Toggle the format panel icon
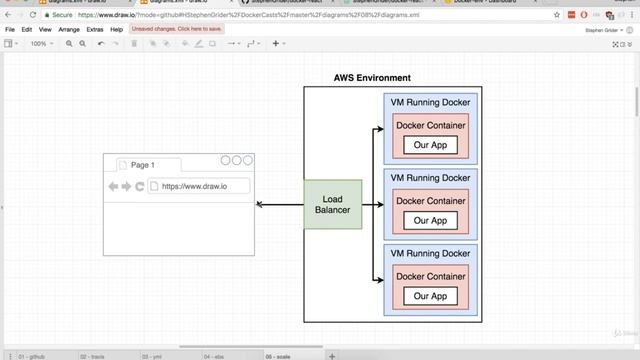 623,44
